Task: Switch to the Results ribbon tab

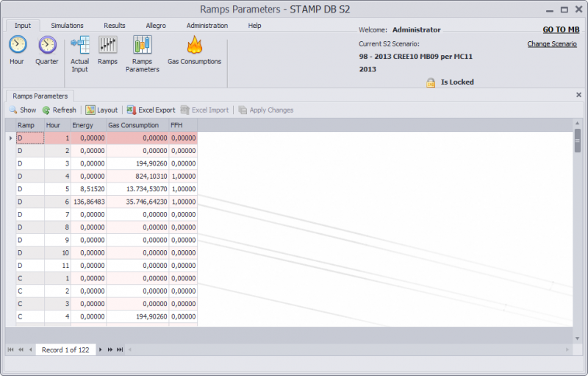Action: pyautogui.click(x=115, y=26)
